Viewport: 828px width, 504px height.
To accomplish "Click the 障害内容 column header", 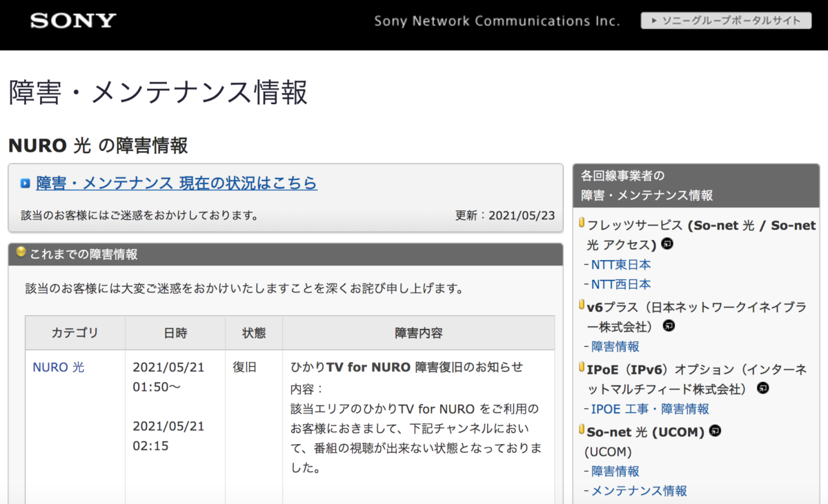I will (418, 333).
